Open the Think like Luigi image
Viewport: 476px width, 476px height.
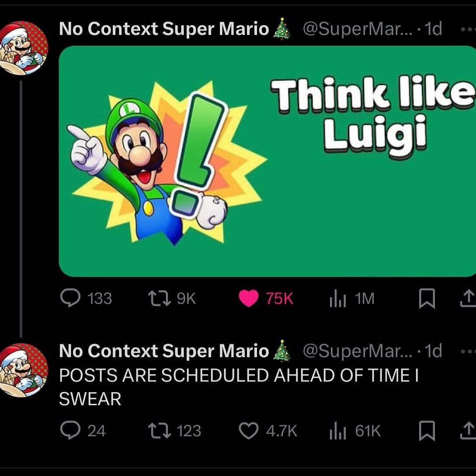[267, 161]
